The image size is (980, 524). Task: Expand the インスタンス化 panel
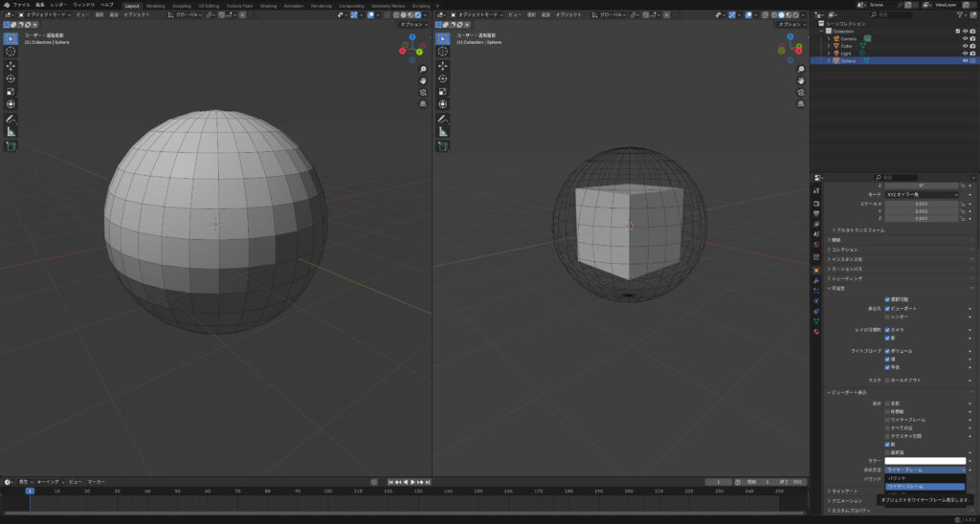point(844,258)
